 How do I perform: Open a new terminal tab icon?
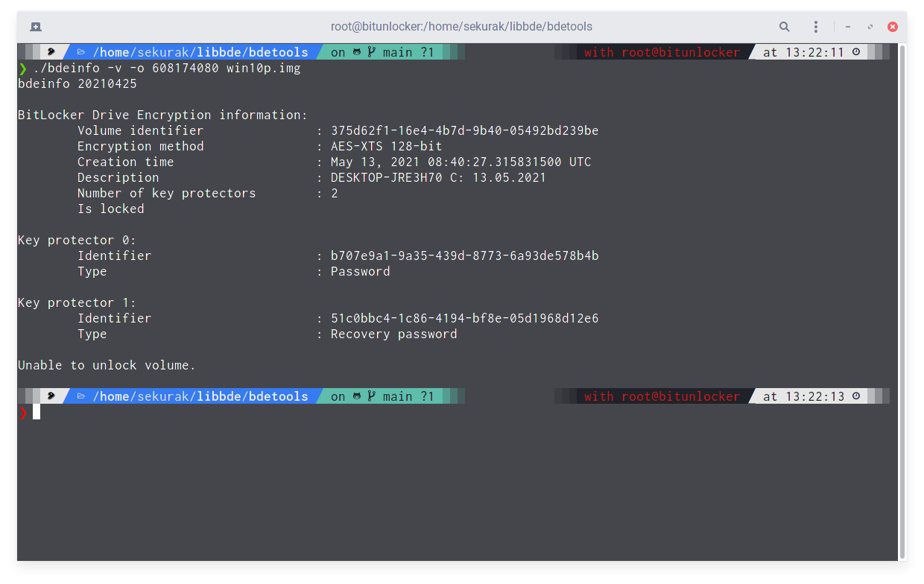pos(36,27)
